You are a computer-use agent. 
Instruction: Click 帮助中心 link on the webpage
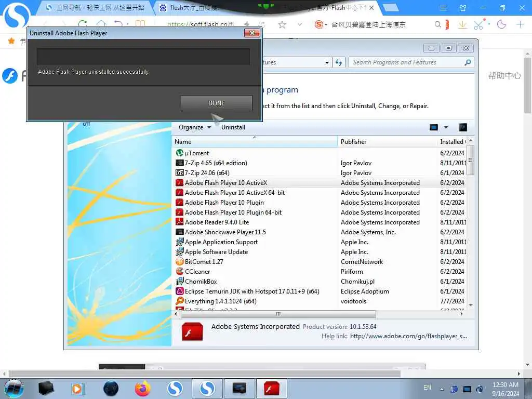click(504, 75)
